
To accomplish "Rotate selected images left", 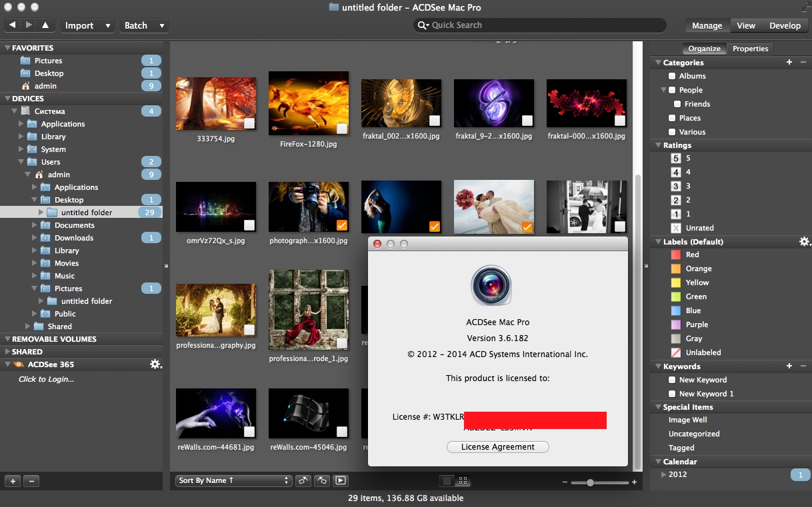I will coord(303,480).
